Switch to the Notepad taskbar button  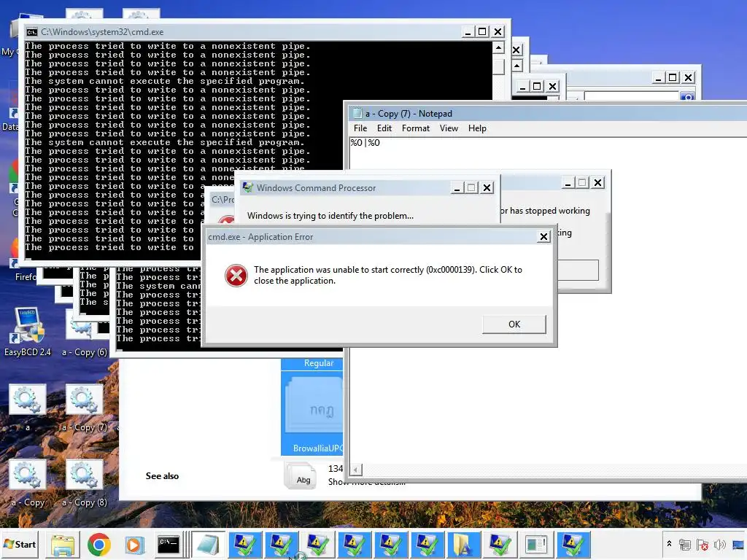click(x=208, y=545)
